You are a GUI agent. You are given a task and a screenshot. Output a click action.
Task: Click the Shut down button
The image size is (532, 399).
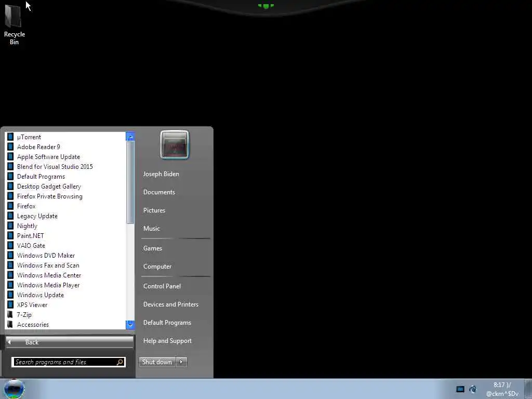tap(158, 362)
